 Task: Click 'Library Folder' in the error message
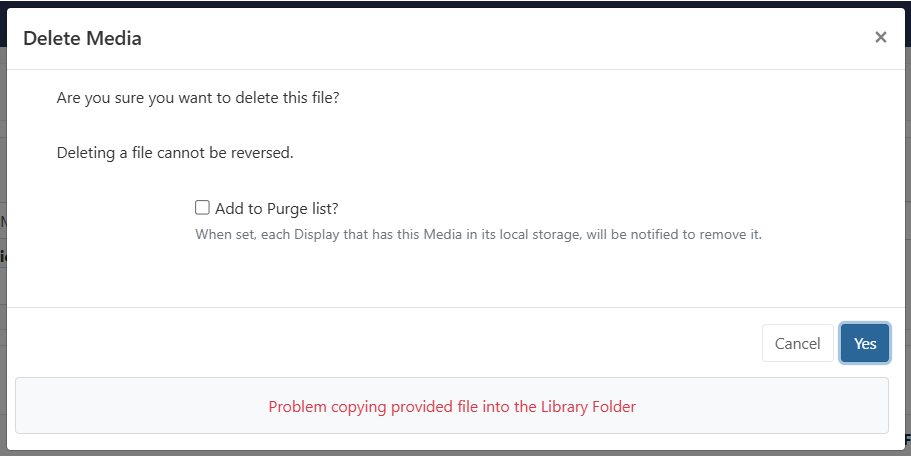pyautogui.click(x=590, y=407)
